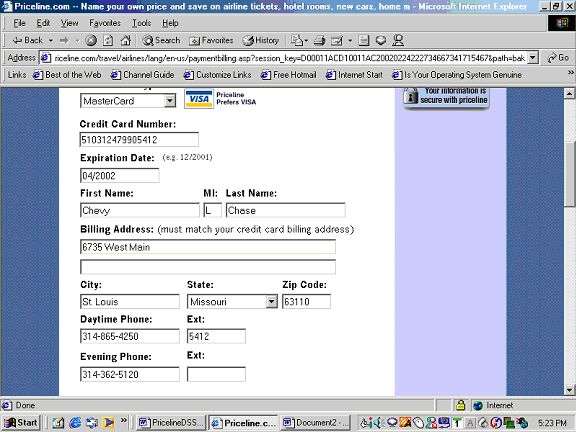Click the system tray clock 5:23 PM
576x432 pixels.
[x=552, y=423]
